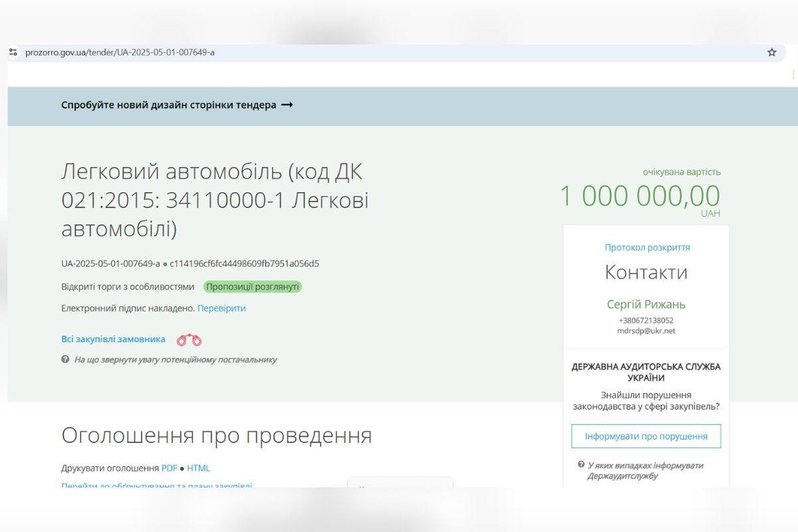
Task: Open the arrow link to new tender page design
Action: click(287, 104)
